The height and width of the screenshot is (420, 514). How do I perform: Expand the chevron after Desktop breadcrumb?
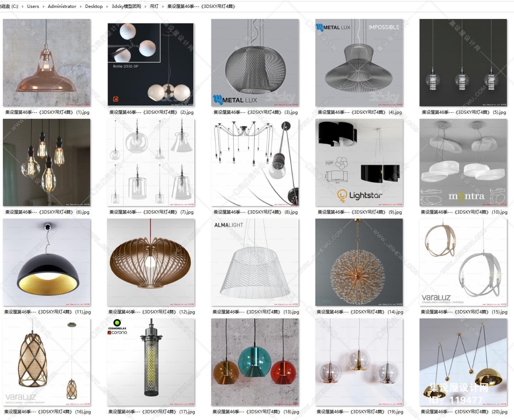pyautogui.click(x=107, y=6)
